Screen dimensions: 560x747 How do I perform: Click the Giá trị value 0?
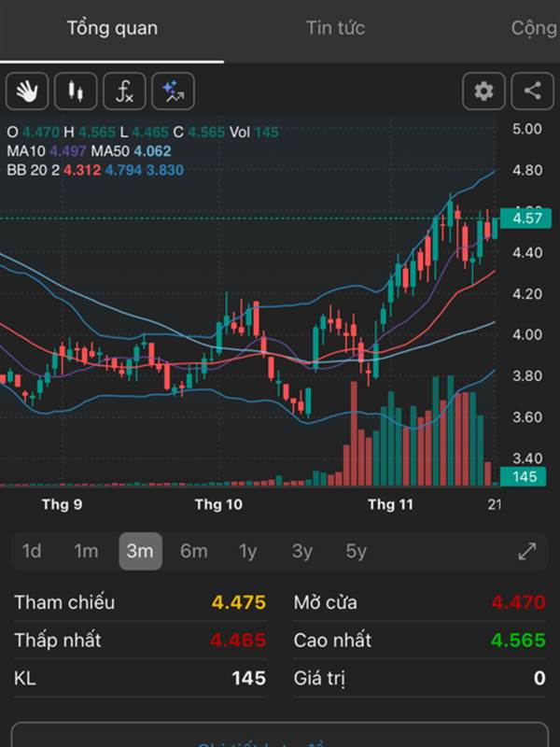point(539,678)
